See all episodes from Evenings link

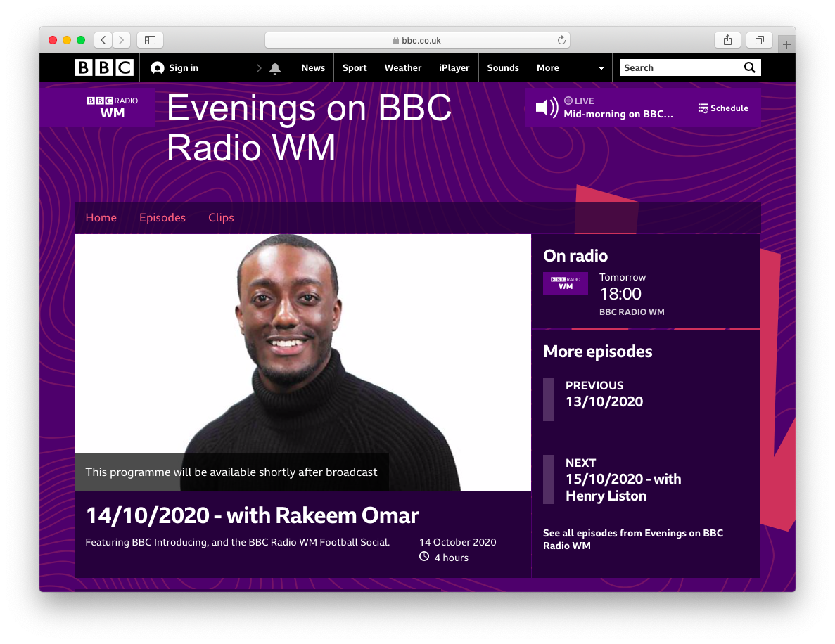pyautogui.click(x=633, y=539)
